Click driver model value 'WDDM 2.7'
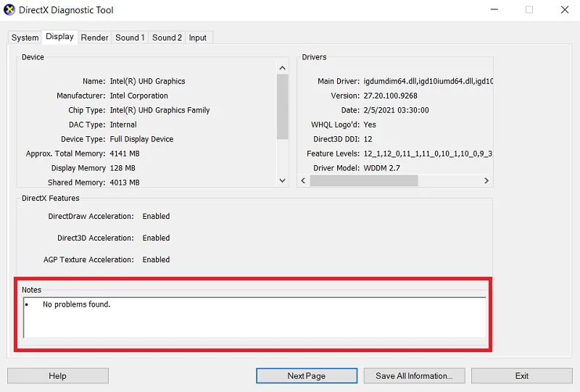The width and height of the screenshot is (580, 392). (x=382, y=168)
